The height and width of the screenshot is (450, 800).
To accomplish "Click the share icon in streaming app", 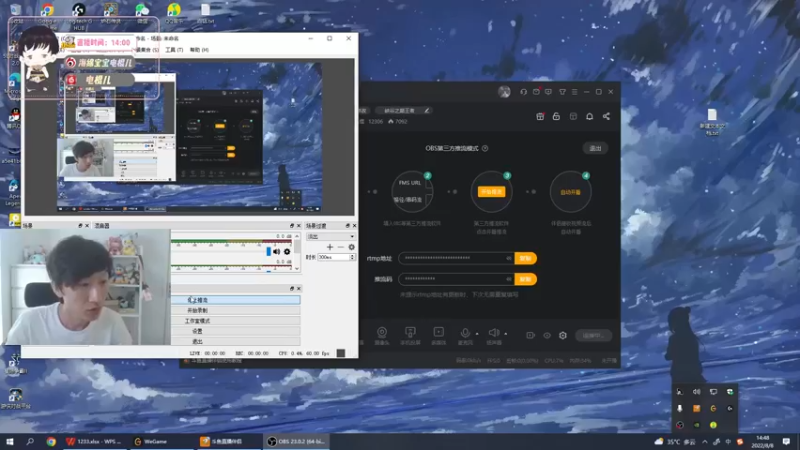I will [x=606, y=116].
